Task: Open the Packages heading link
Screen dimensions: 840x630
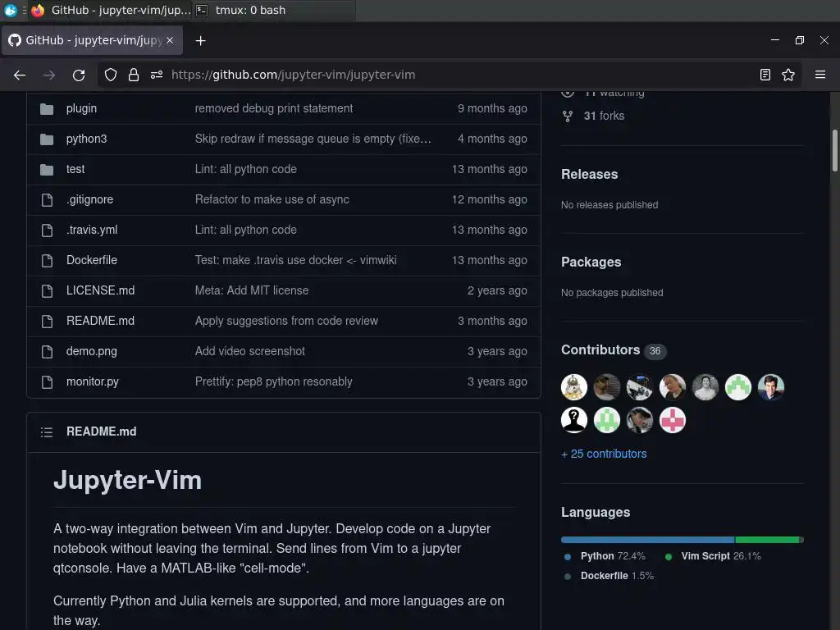Action: coord(591,262)
